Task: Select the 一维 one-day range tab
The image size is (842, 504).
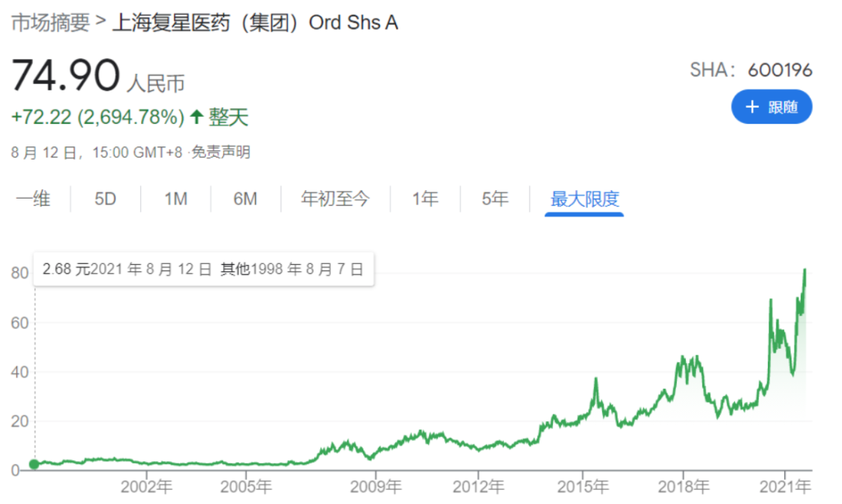Action: [x=34, y=199]
